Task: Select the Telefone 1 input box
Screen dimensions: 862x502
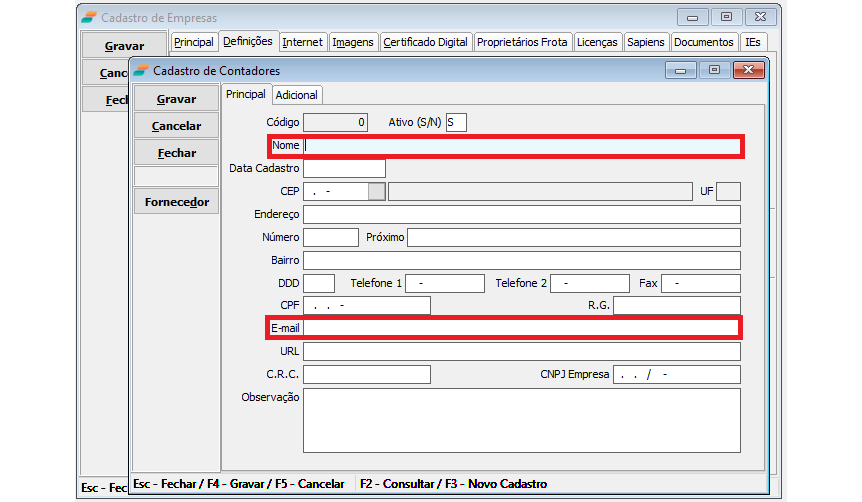Action: point(444,284)
